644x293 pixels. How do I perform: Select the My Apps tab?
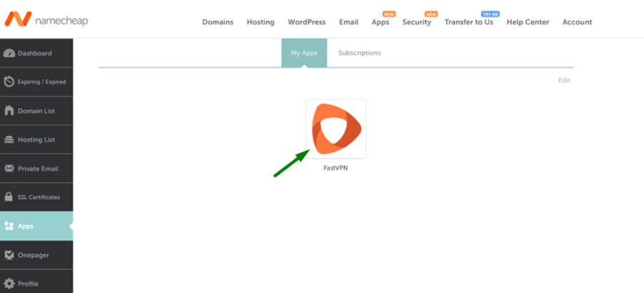tap(303, 53)
